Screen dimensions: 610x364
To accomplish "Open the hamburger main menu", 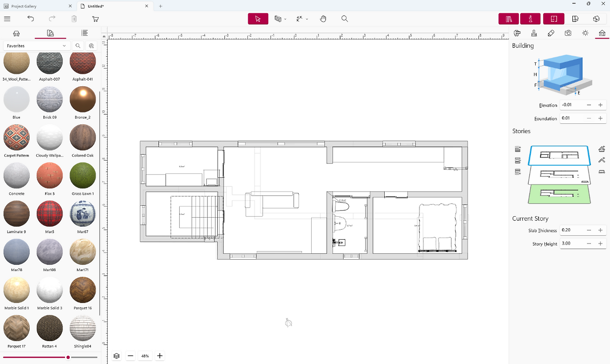I will (x=7, y=19).
